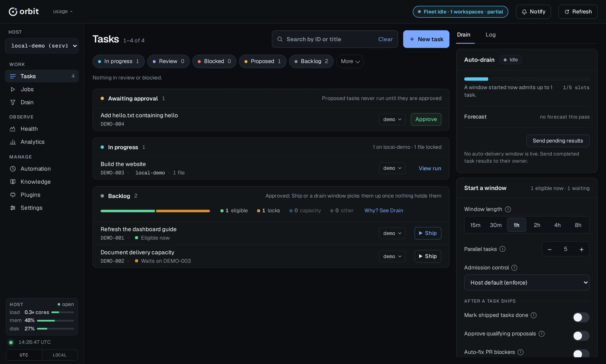Open Jobs via its play icon
This screenshot has width=606, height=364.
(x=13, y=89)
